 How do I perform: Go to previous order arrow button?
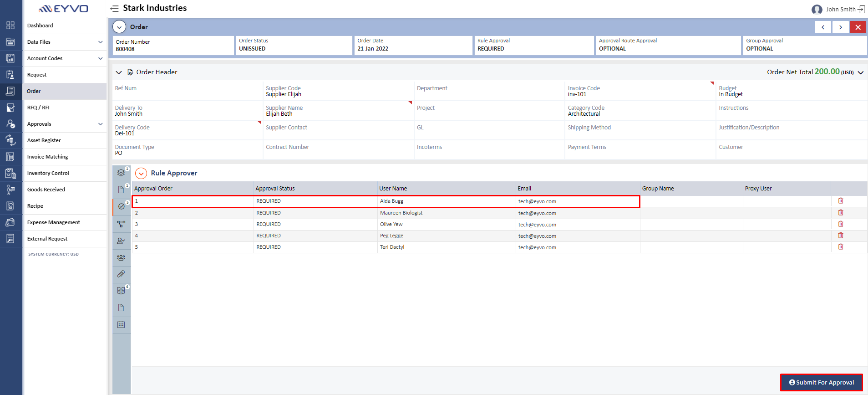(823, 27)
